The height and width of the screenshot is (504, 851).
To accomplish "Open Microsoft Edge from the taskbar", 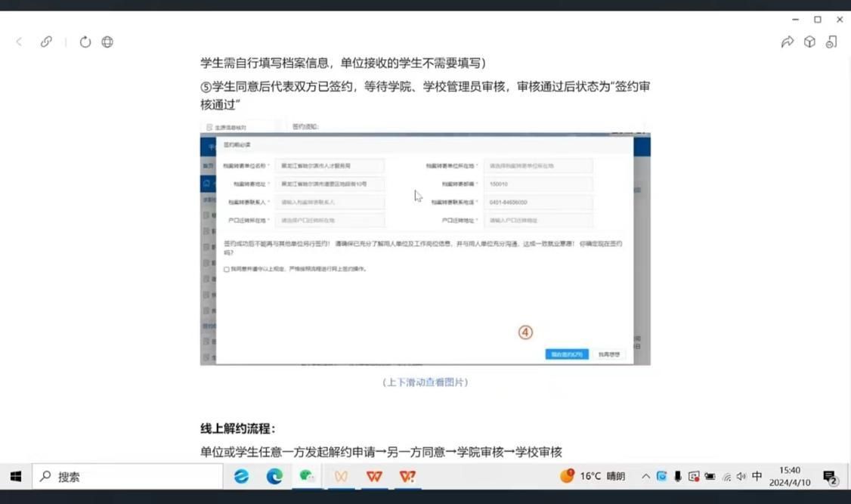I will tap(274, 476).
